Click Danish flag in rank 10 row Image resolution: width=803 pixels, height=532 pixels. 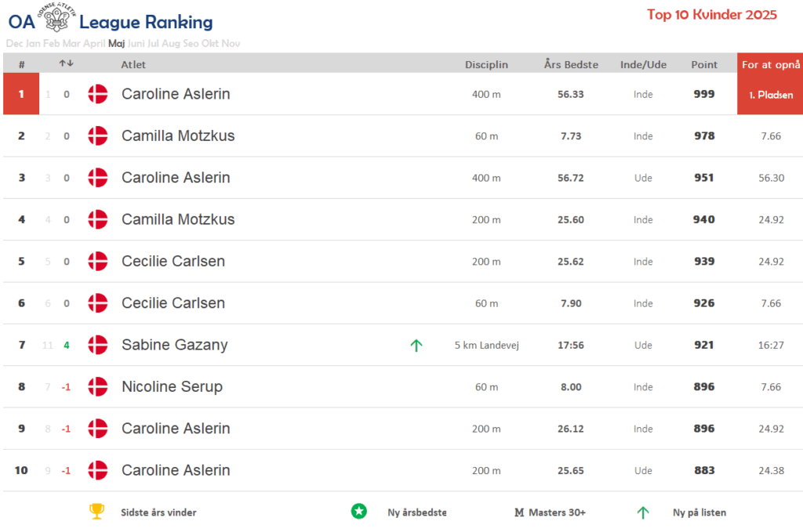(98, 470)
